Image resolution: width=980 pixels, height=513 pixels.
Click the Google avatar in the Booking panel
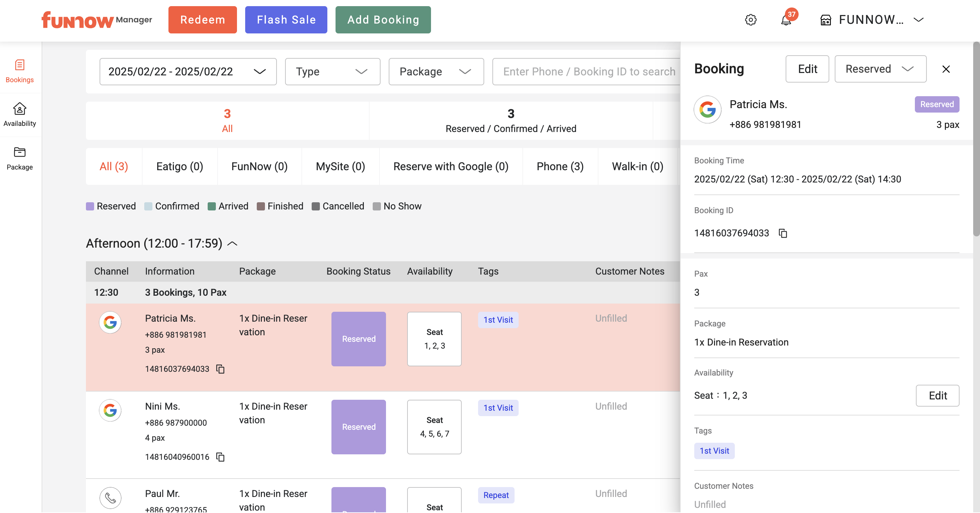coord(707,109)
